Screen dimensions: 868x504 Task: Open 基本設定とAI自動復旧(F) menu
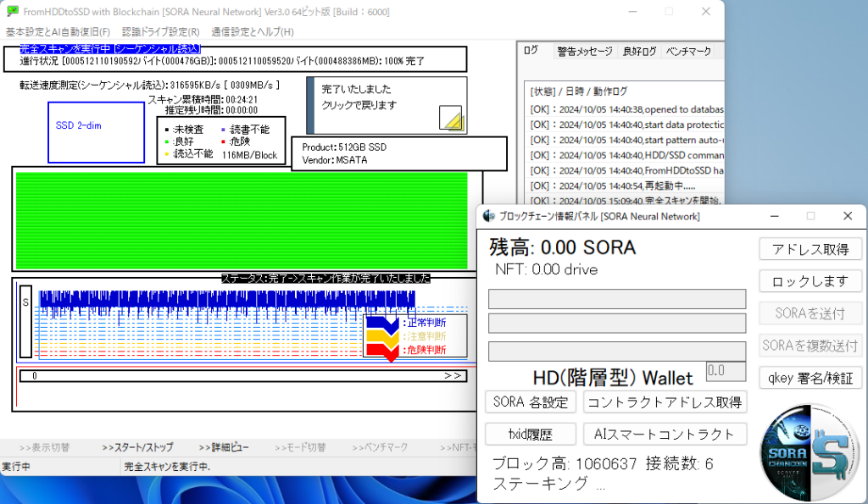tap(58, 32)
